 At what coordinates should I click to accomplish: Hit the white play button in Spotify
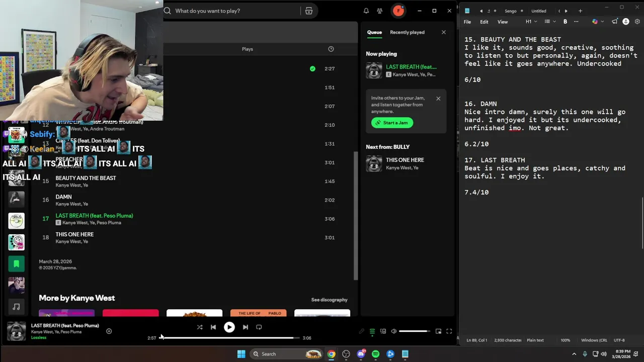[229, 327]
